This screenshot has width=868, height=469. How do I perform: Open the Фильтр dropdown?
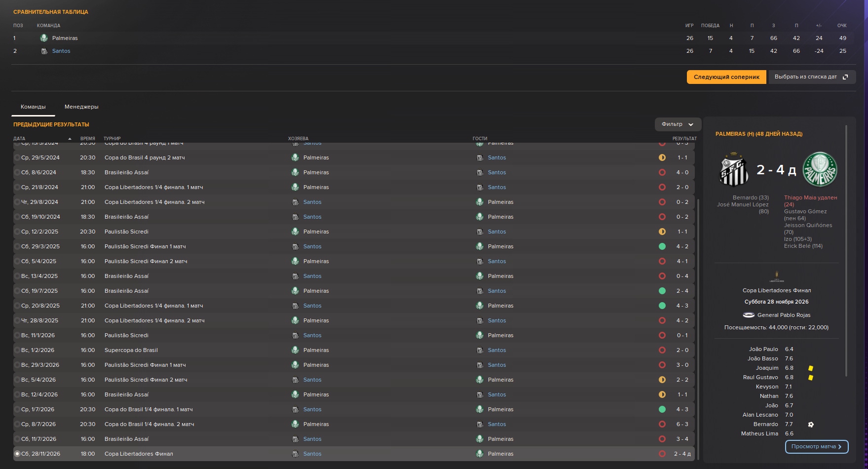[678, 124]
